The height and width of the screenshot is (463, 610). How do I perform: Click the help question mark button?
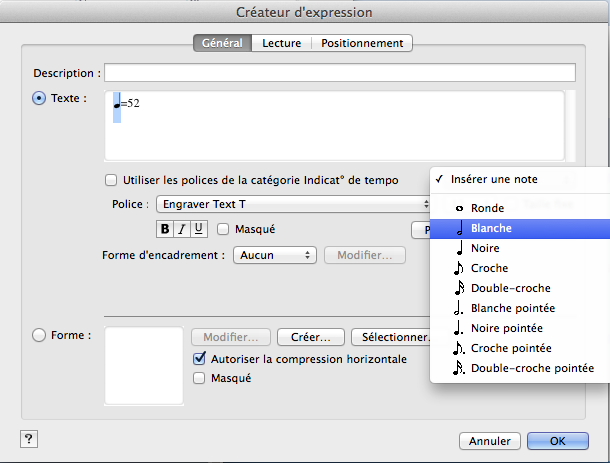point(27,440)
